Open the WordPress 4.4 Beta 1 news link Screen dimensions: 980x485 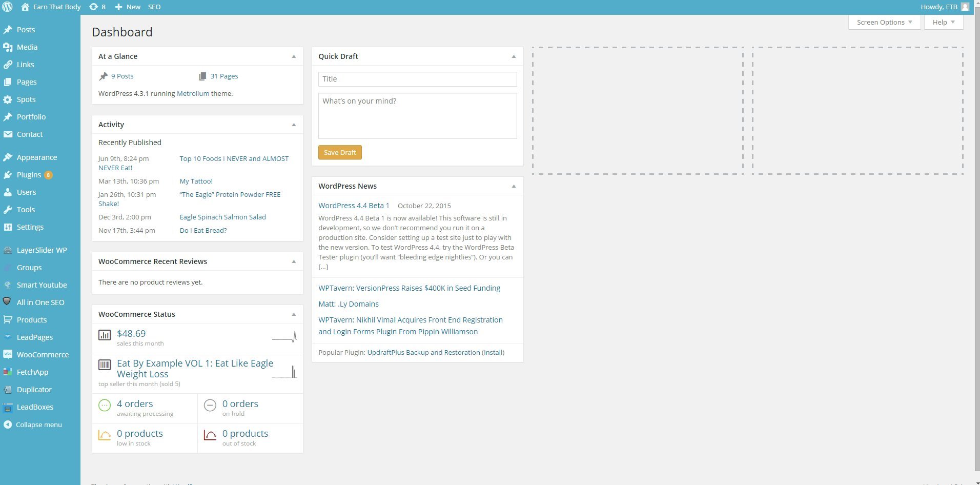[354, 206]
